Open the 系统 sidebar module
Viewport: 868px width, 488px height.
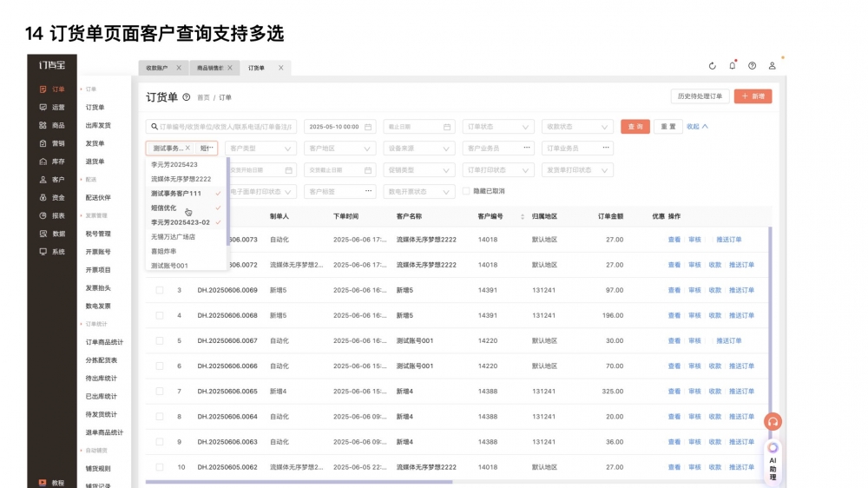coord(52,252)
